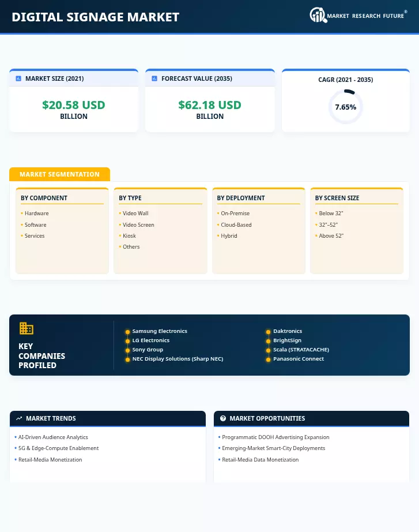Click the Key Companies Profiled heading
The width and height of the screenshot is (419, 532).
point(41,356)
